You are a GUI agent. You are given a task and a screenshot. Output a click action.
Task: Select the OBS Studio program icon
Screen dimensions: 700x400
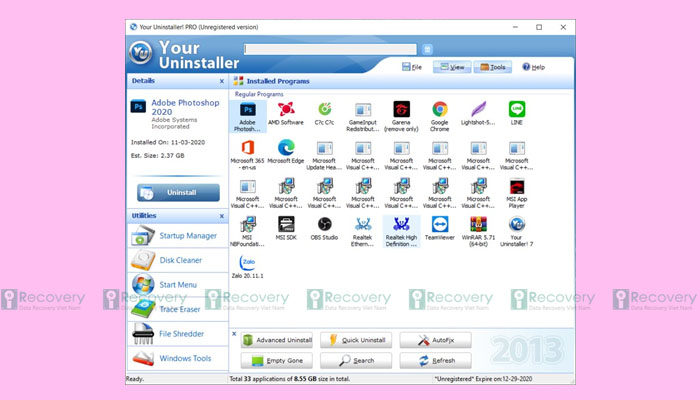tap(325, 229)
